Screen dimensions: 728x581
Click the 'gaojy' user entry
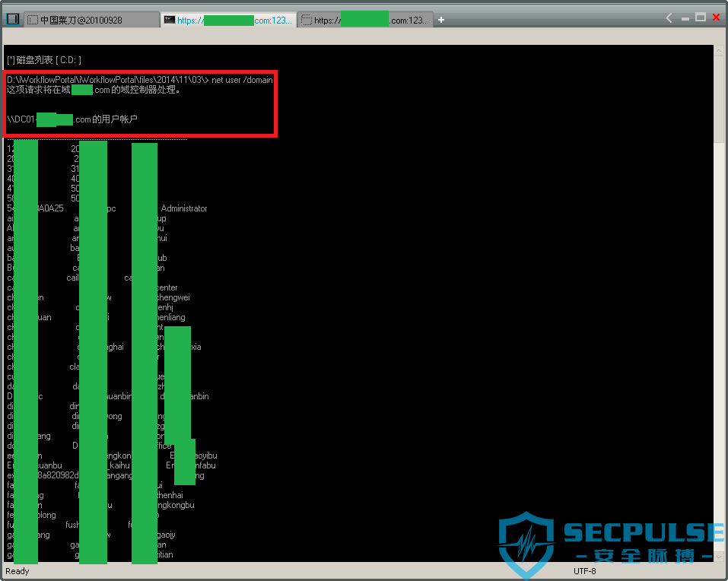click(166, 535)
